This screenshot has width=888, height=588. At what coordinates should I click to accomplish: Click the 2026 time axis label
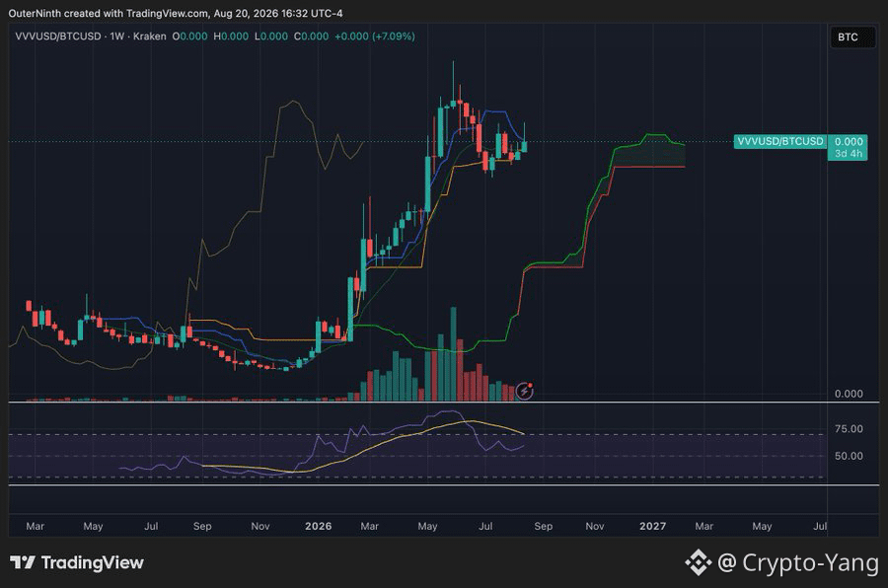(x=319, y=526)
